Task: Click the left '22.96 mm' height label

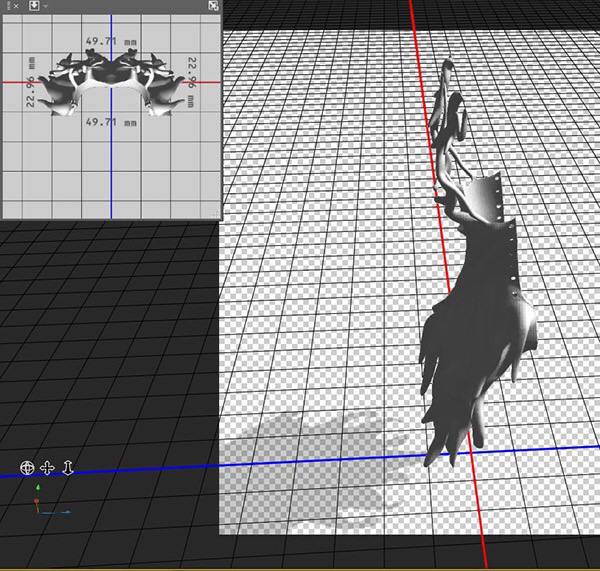Action: coord(31,82)
